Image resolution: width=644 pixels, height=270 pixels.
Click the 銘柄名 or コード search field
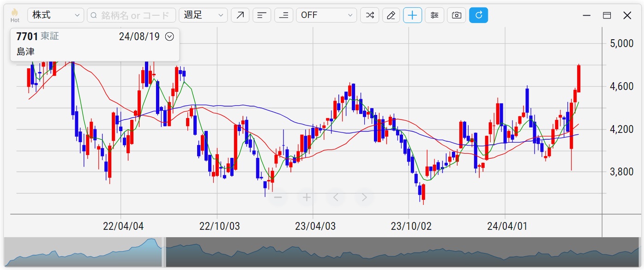click(x=132, y=15)
